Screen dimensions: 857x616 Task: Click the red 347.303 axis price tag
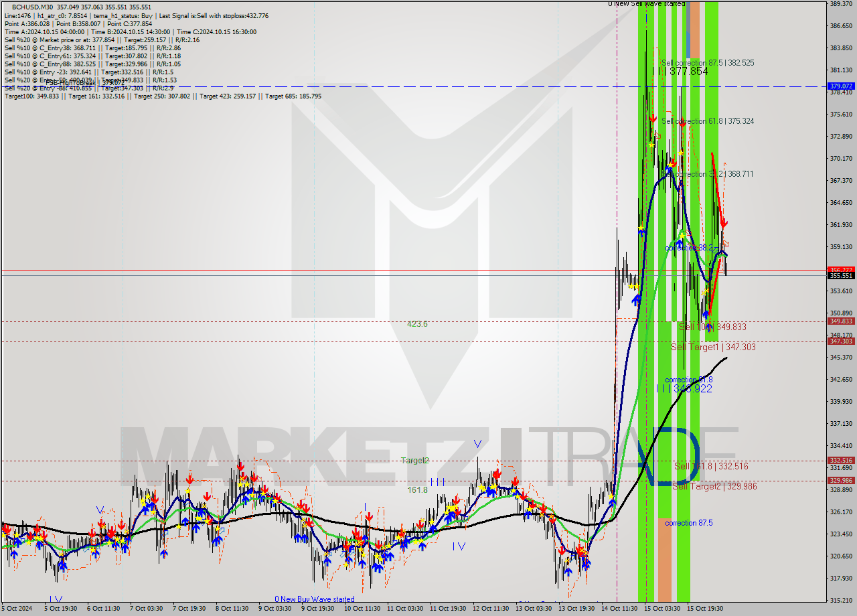(841, 341)
